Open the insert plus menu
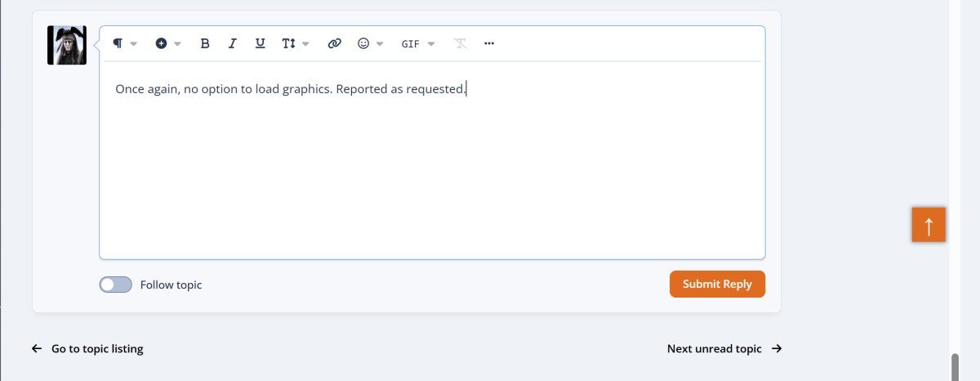 pyautogui.click(x=161, y=43)
